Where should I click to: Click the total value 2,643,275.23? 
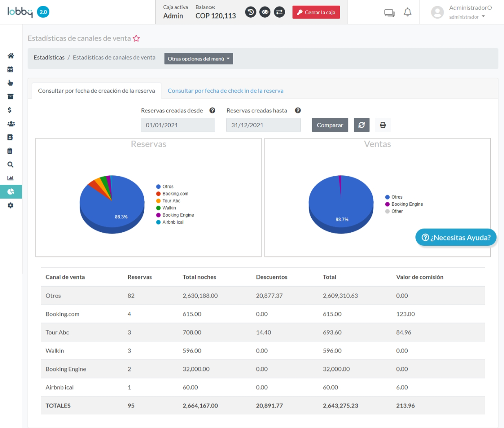point(341,406)
